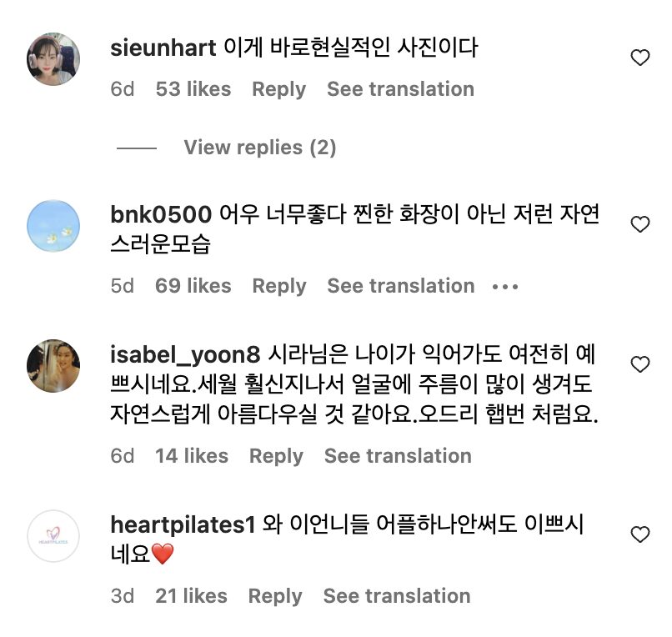Tap the heart on bnk0500's comment
This screenshot has height=637, width=672.
pos(639,224)
